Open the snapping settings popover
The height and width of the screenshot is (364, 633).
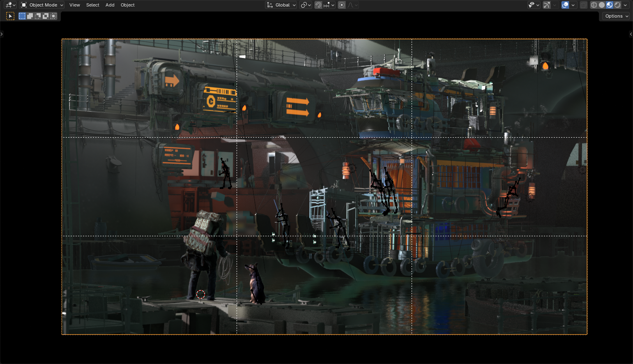coord(329,5)
